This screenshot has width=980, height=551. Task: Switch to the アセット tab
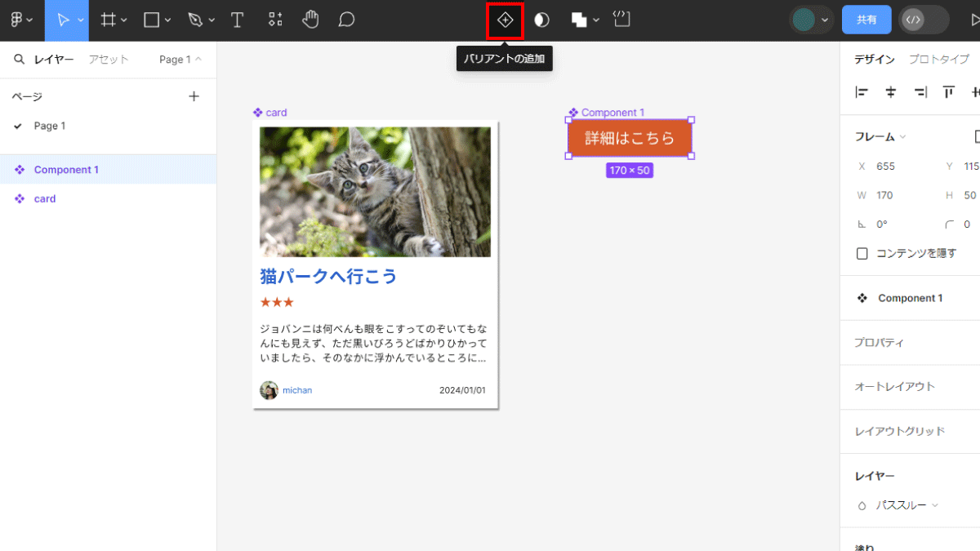(109, 60)
